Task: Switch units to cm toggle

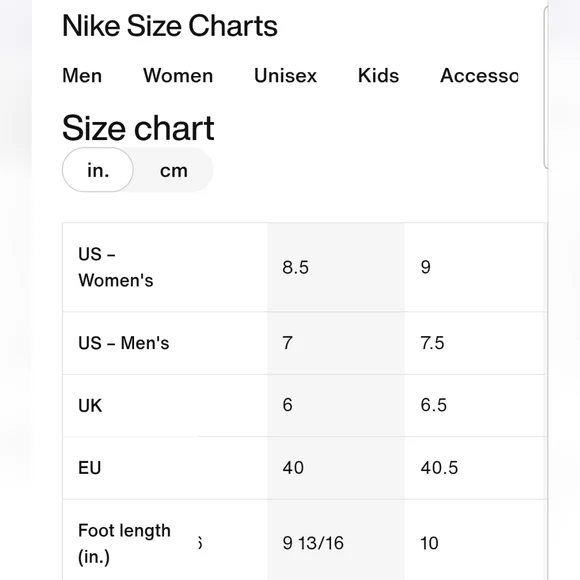Action: click(x=173, y=171)
